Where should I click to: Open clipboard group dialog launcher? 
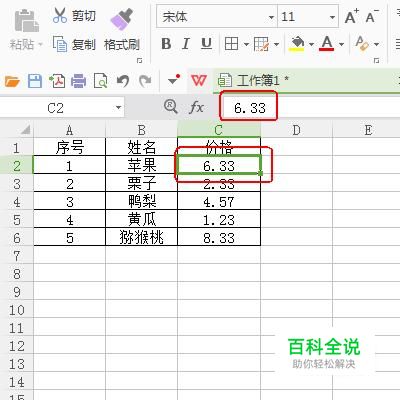(x=140, y=61)
